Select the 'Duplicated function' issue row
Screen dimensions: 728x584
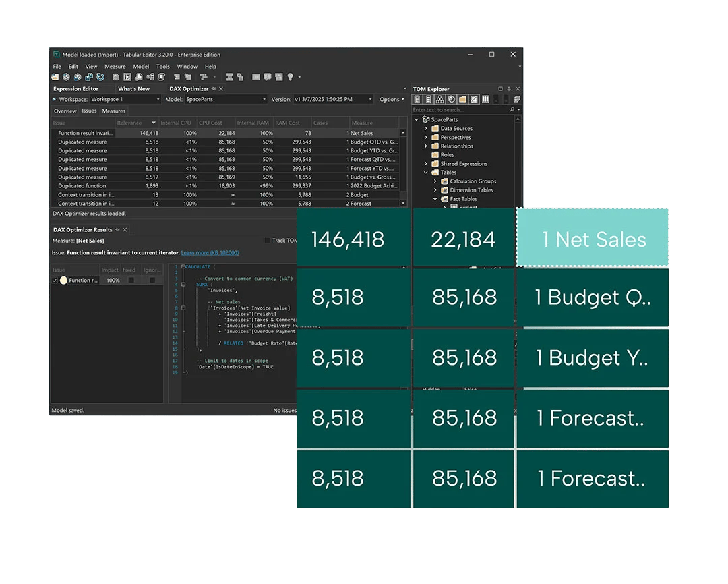tap(225, 186)
